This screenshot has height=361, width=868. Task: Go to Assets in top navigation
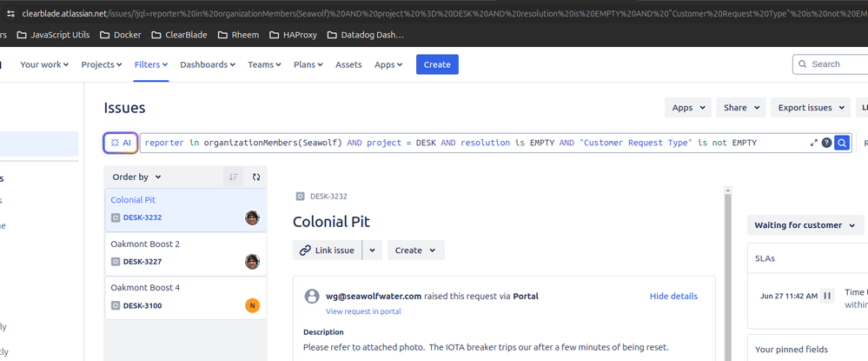pyautogui.click(x=348, y=65)
